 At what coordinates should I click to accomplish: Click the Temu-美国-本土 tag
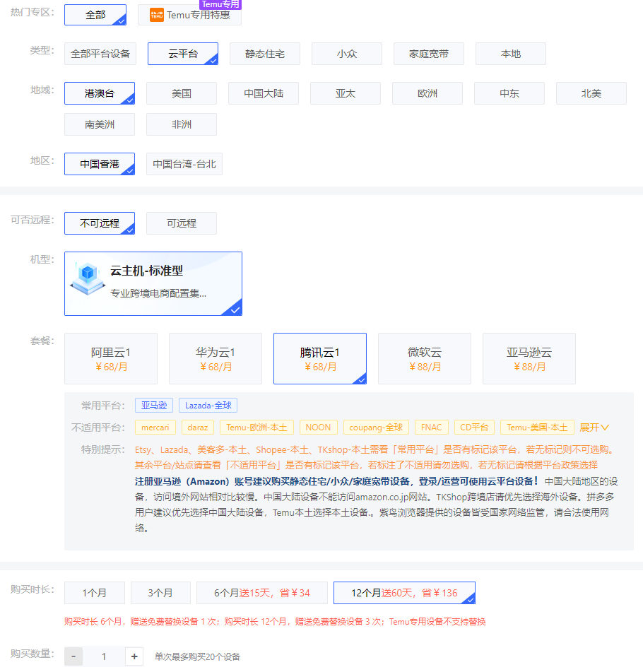click(x=537, y=428)
